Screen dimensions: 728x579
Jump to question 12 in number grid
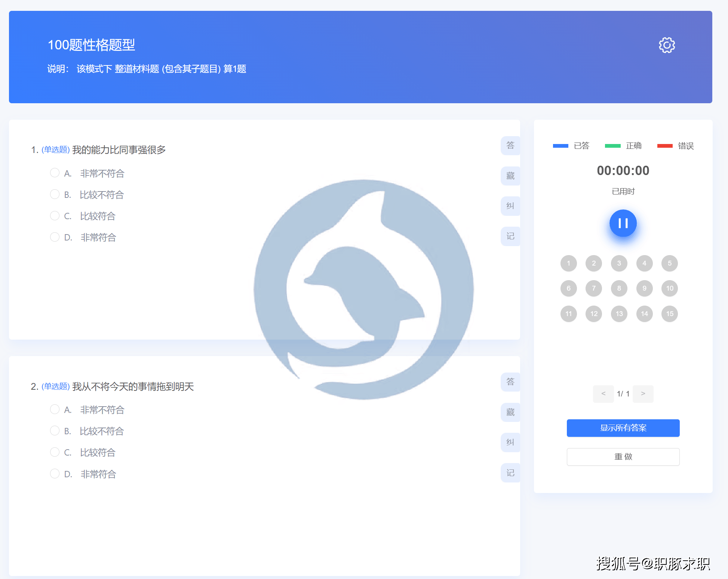point(594,314)
